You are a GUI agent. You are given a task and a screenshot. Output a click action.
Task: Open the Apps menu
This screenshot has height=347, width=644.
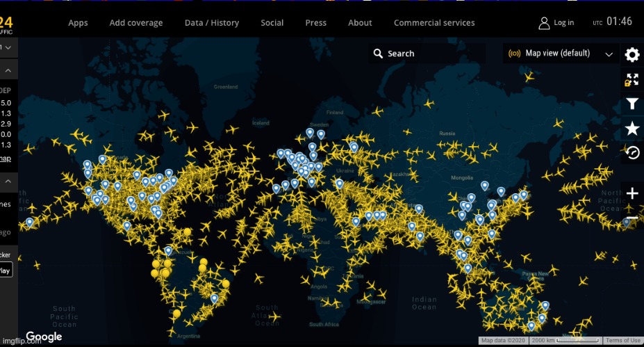point(78,23)
